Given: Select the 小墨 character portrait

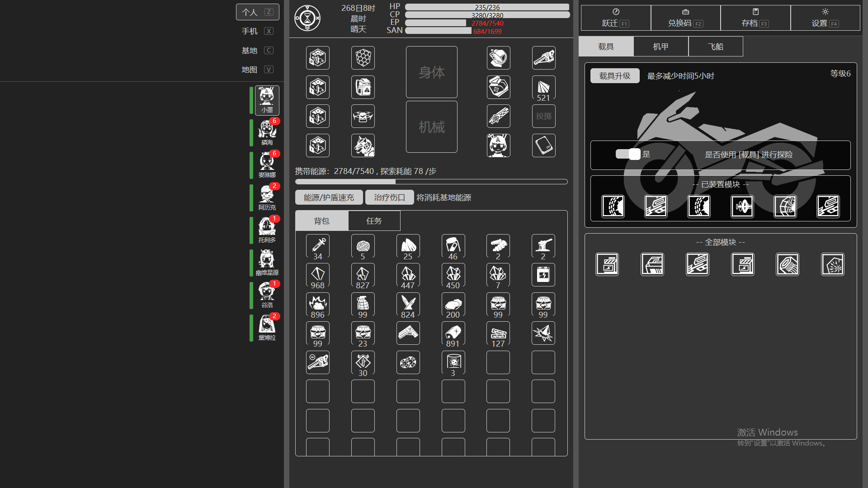Looking at the screenshot, I should tap(267, 100).
